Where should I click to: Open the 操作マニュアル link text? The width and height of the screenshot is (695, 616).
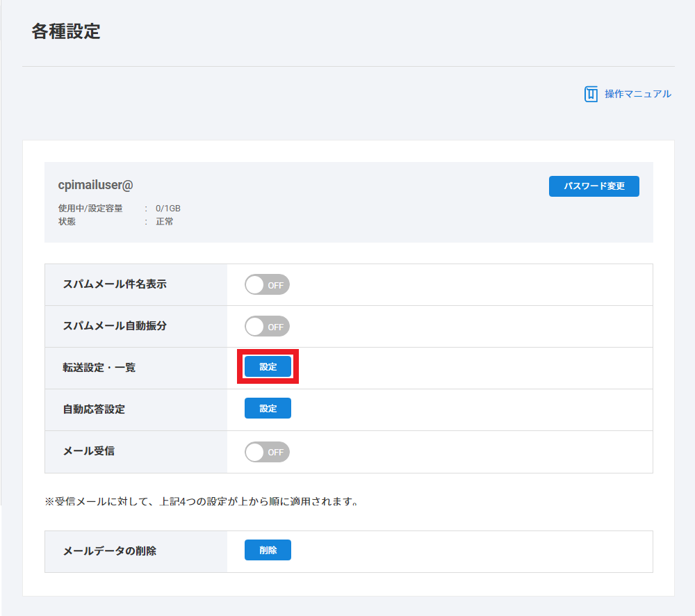(637, 94)
